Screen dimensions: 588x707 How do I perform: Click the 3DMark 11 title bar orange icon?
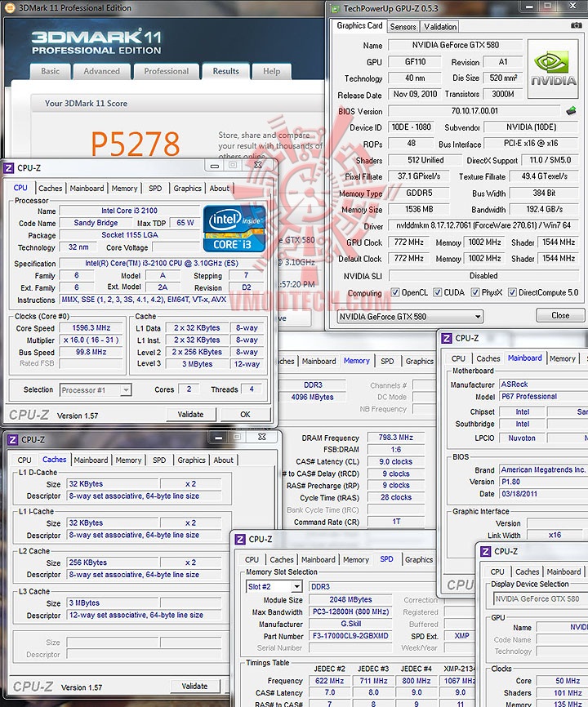click(x=9, y=7)
